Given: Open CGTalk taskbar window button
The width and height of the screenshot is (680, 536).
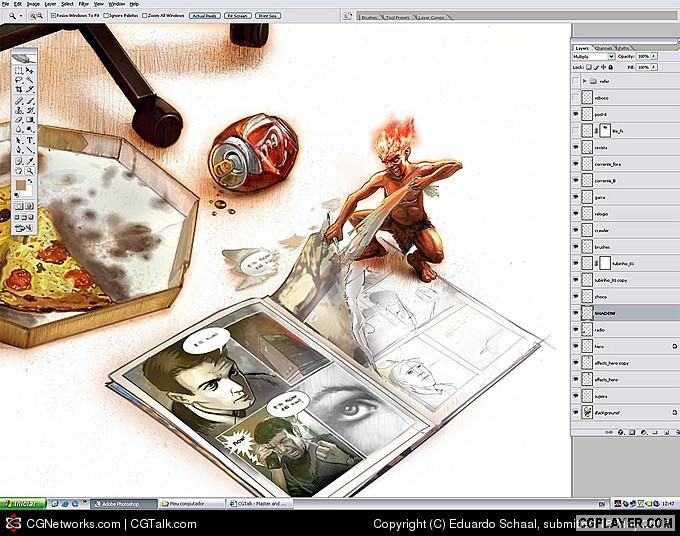Looking at the screenshot, I should 259,504.
